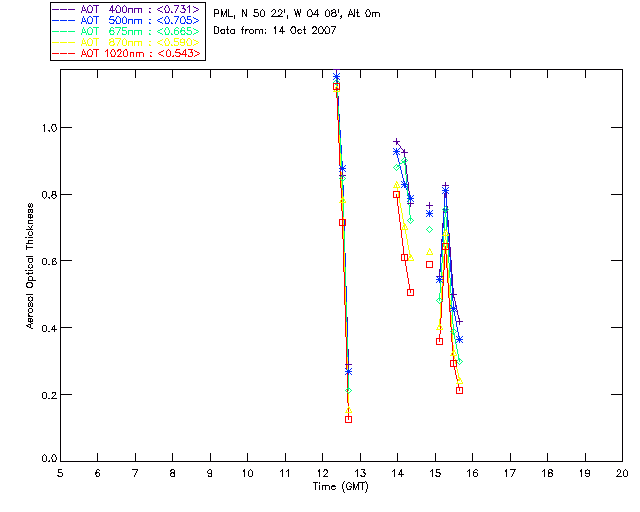Click x-axis tick label 18
The width and height of the screenshot is (640, 512).
(547, 473)
